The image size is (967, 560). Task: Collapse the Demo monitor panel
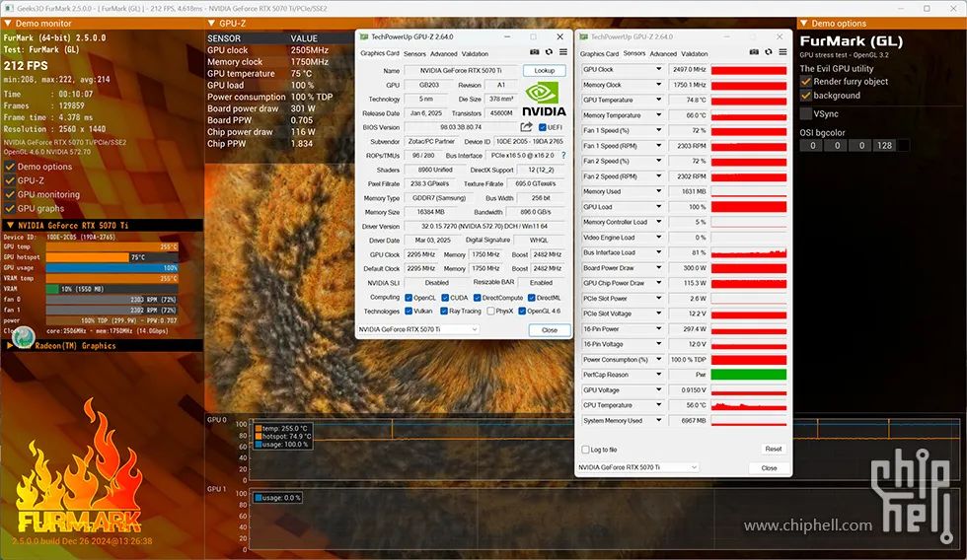click(x=8, y=24)
